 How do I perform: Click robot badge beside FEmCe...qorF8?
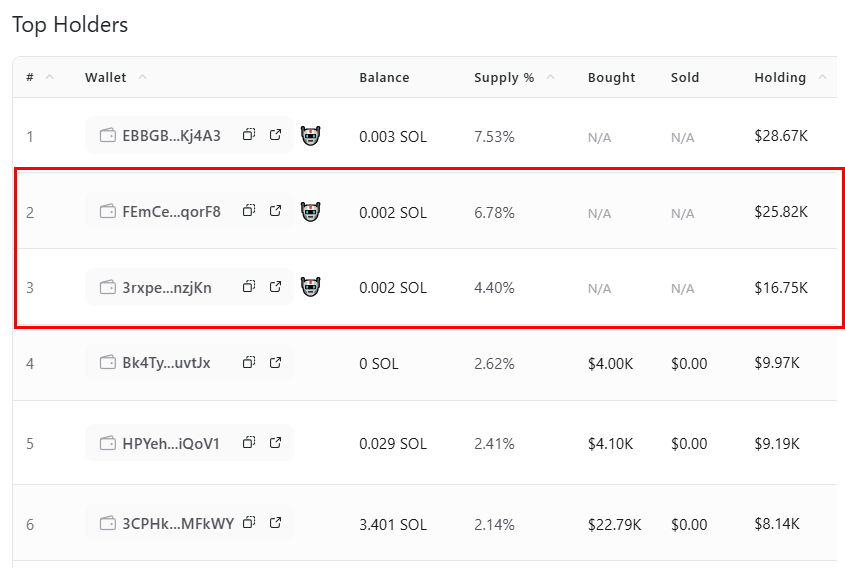[x=310, y=212]
